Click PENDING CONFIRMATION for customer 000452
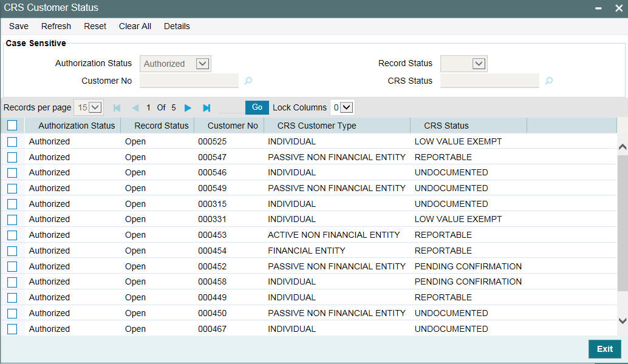The height and width of the screenshot is (364, 628). (x=468, y=266)
